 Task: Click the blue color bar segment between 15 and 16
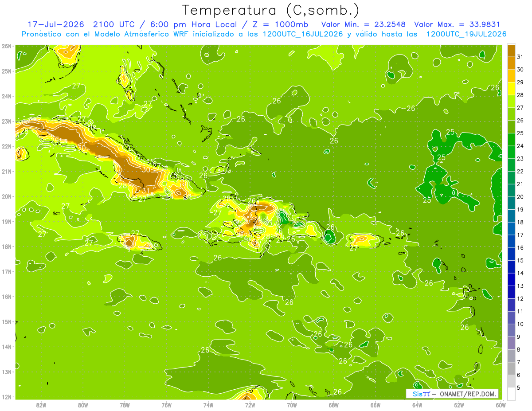tap(511, 254)
